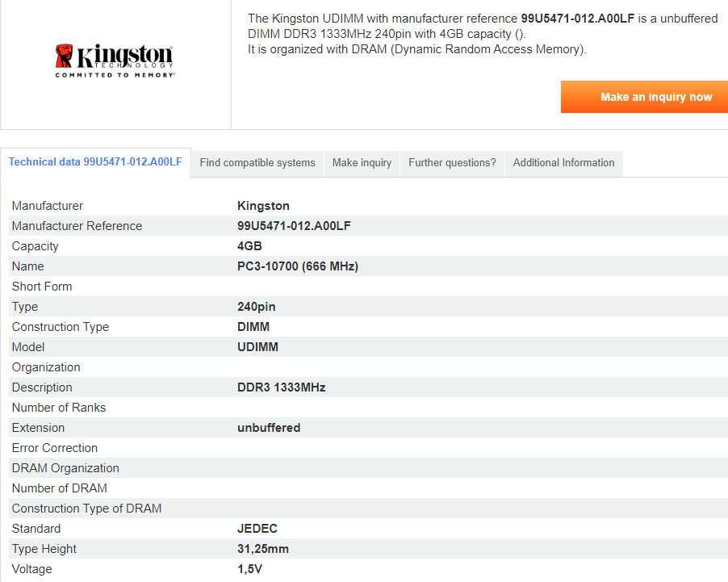Click the Number of DRAM label

click(60, 488)
